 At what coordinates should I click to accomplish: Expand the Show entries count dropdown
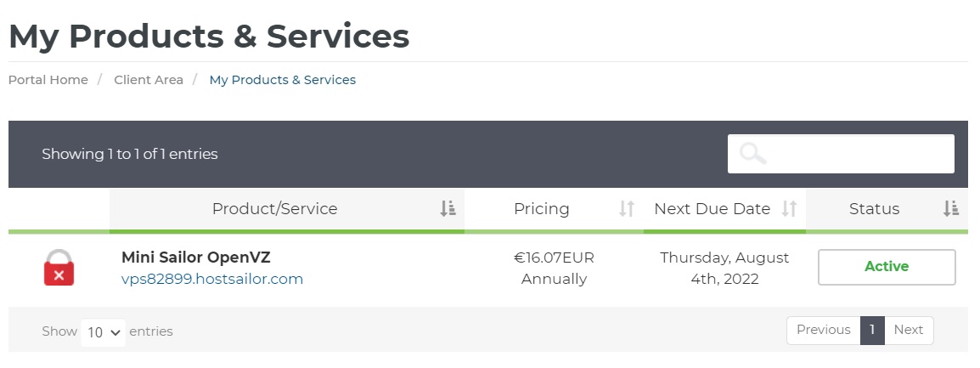pos(104,332)
